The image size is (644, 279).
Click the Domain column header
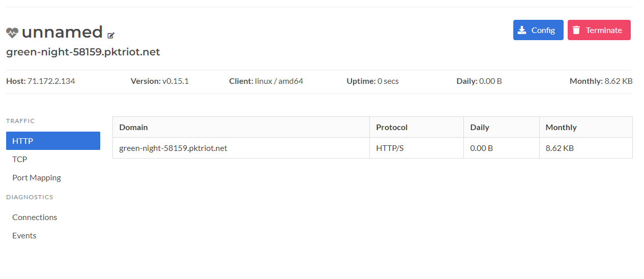click(x=133, y=127)
